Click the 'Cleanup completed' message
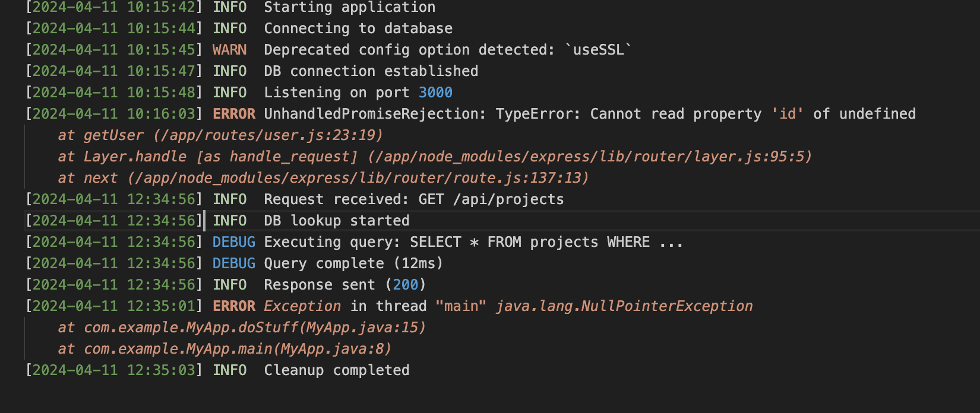This screenshot has height=413, width=980. (x=337, y=370)
